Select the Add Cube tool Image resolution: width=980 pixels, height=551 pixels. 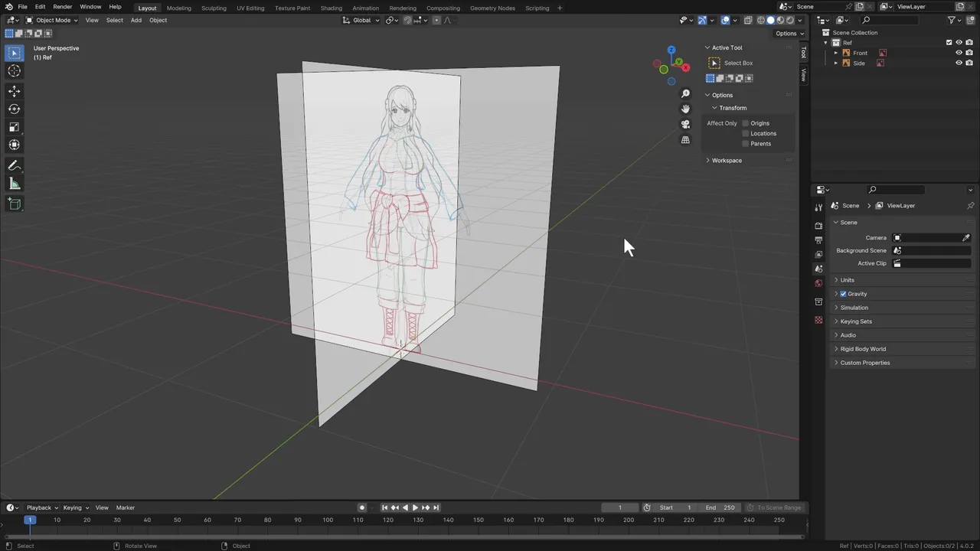pos(14,204)
